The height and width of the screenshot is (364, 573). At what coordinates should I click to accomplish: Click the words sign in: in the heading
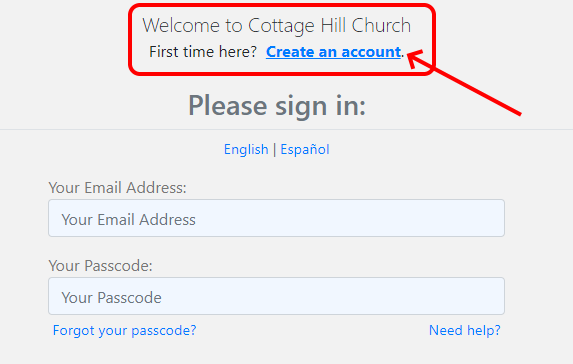click(320, 106)
